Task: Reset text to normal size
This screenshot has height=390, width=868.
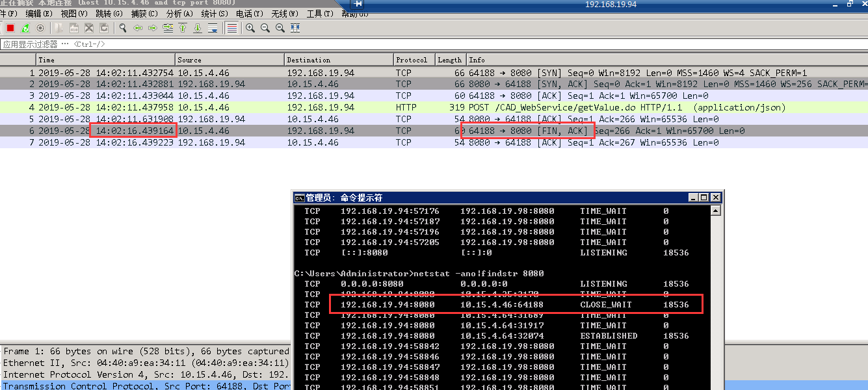Action: point(280,28)
